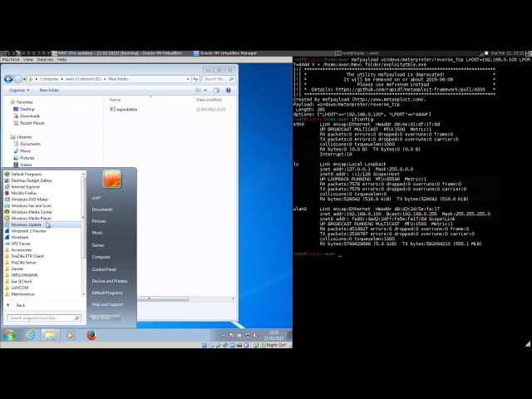Open Help and Support from the Start menu

pos(107,305)
